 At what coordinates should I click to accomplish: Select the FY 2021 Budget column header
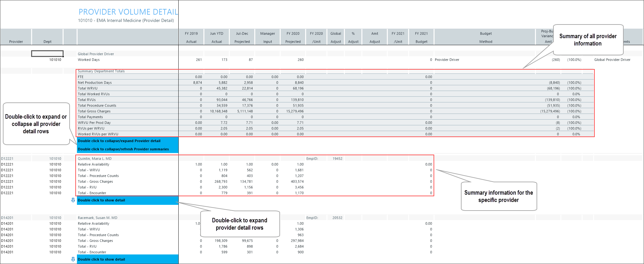click(x=421, y=37)
